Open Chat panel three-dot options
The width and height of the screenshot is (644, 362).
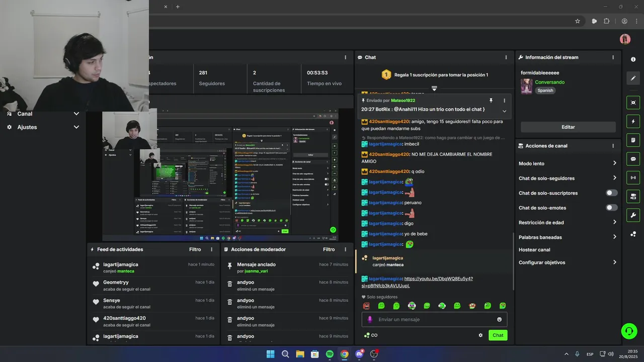[506, 57]
